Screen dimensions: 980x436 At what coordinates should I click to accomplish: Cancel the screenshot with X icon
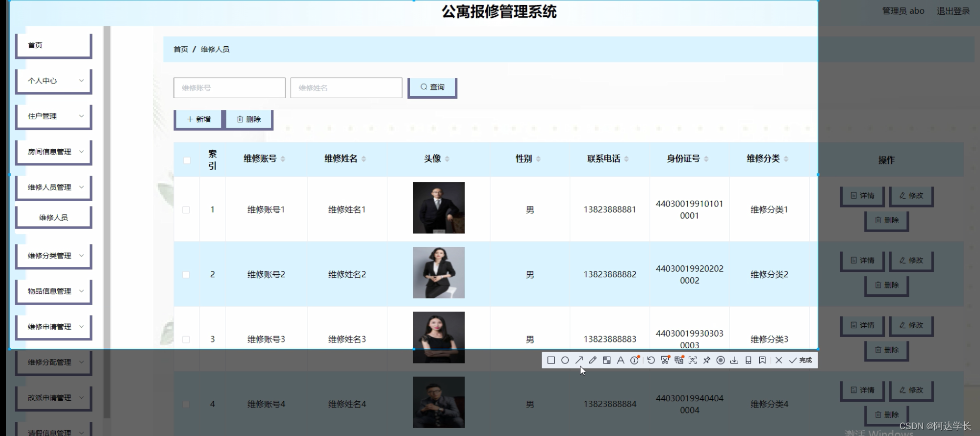(779, 360)
